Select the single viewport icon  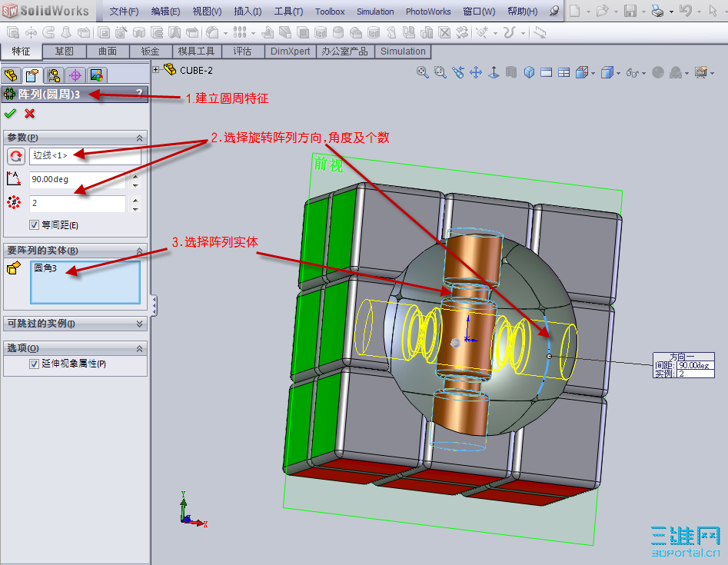click(x=547, y=72)
